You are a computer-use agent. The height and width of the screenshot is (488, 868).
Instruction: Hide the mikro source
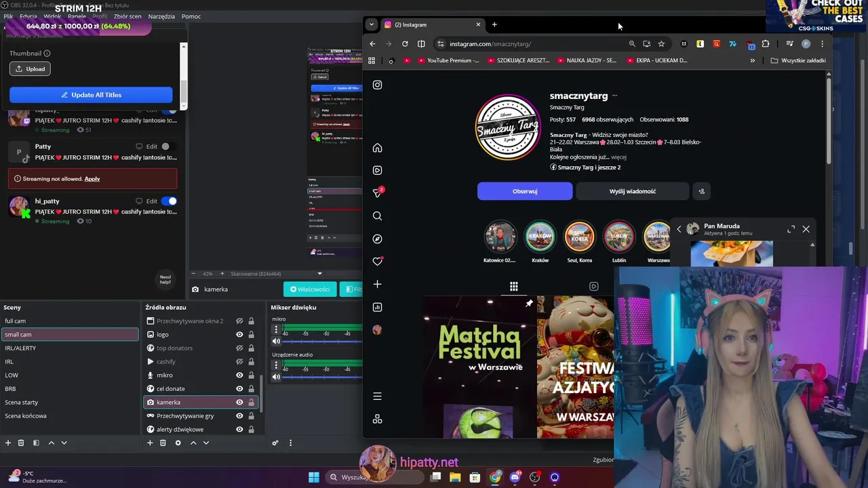point(239,375)
